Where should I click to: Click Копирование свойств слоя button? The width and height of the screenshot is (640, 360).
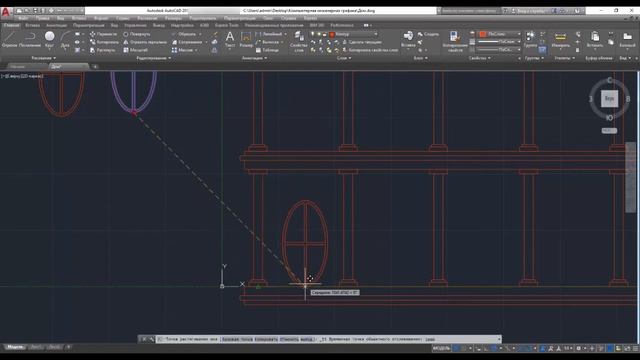pos(370,50)
